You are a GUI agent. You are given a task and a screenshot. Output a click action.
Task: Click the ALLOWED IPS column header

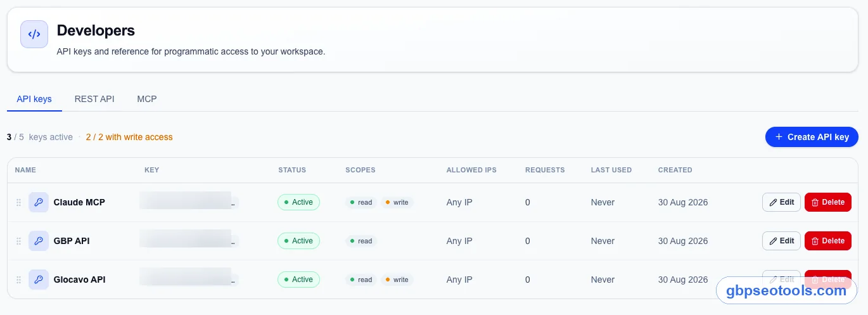tap(471, 170)
